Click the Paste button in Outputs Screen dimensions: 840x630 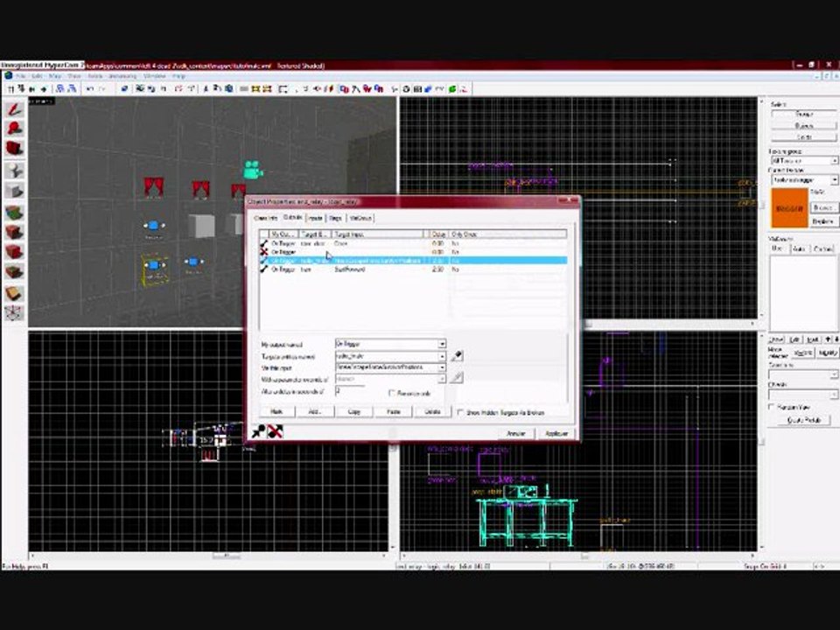coord(393,411)
